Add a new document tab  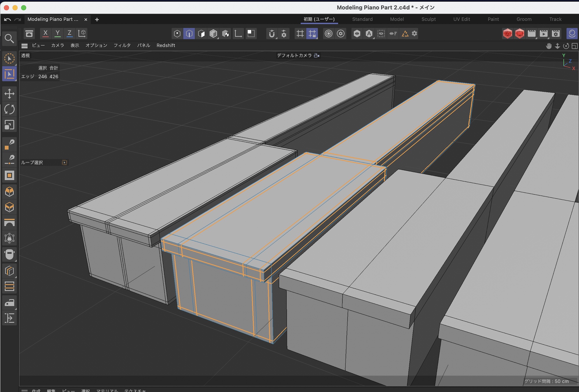coord(97,19)
